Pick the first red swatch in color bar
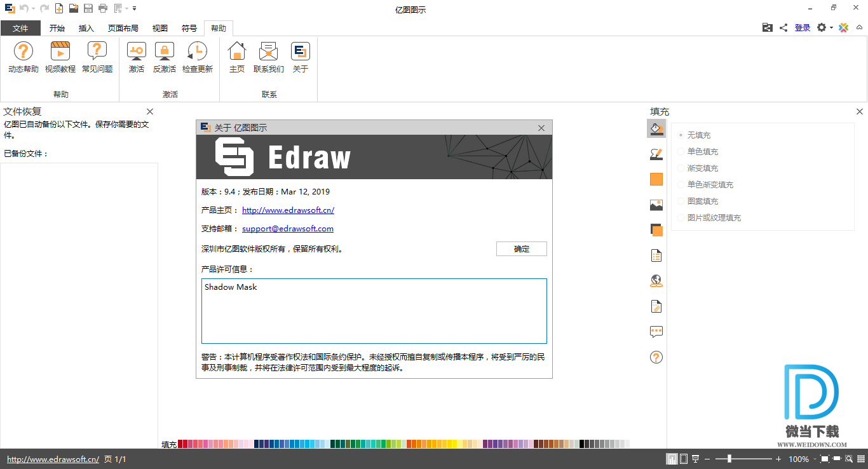 click(x=180, y=444)
